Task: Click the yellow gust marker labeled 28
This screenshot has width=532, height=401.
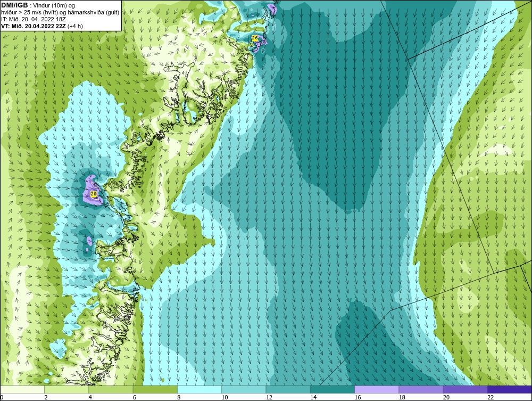Action: point(94,194)
